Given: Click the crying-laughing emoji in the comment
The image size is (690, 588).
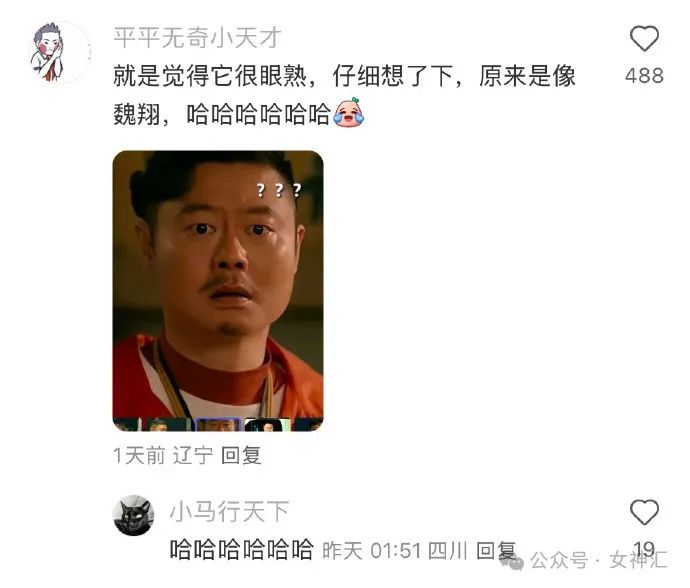Looking at the screenshot, I should click(x=349, y=113).
